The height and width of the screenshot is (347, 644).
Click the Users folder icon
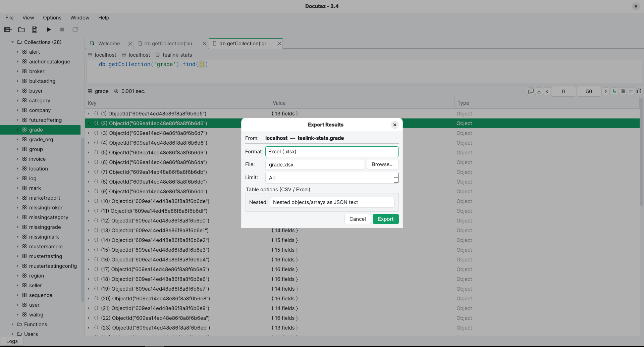[19, 334]
